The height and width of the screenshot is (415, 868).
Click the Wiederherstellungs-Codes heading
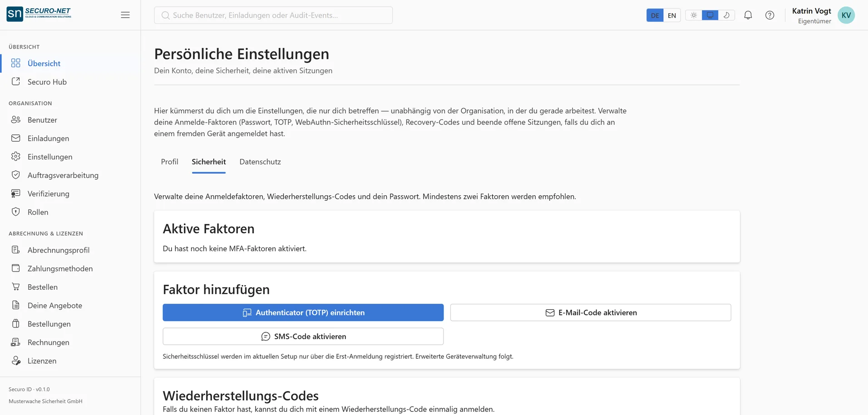[x=241, y=395]
